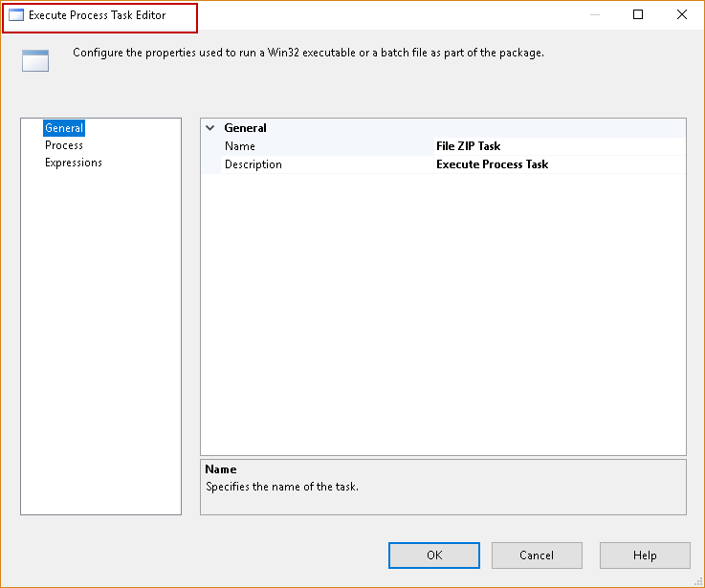This screenshot has width=705, height=588.
Task: Click the 'Configure the properties' instruction text
Action: [x=308, y=53]
